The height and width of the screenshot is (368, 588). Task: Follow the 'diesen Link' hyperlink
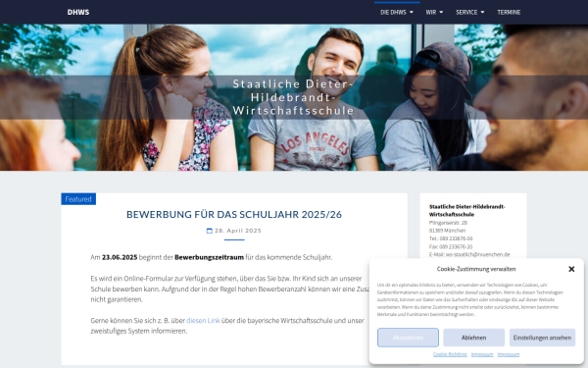pos(203,320)
